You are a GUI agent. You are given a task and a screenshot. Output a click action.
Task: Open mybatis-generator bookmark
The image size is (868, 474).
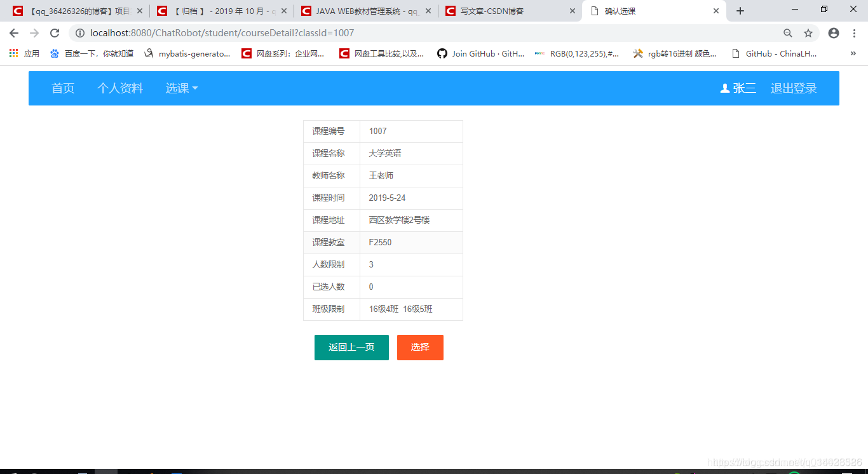[187, 54]
